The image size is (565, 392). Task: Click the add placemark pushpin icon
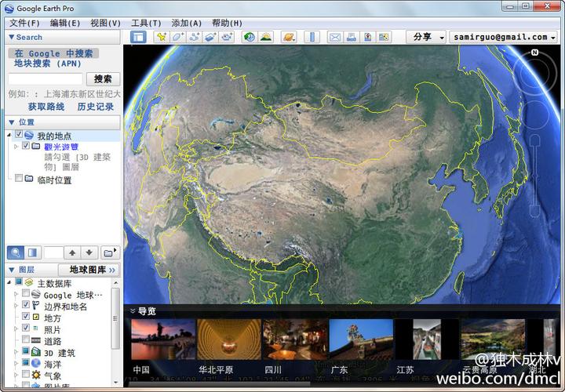[x=162, y=37]
